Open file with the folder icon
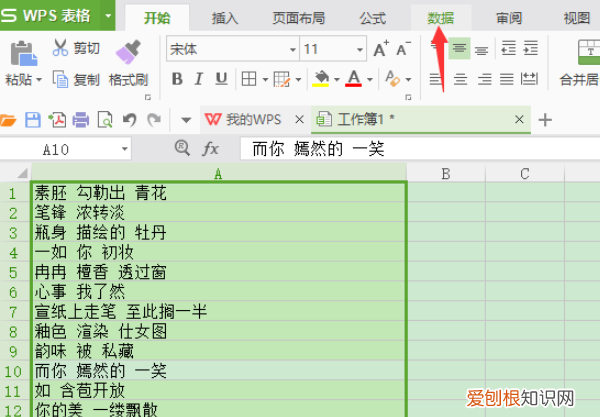Screen dimensions: 600x417 pos(8,121)
